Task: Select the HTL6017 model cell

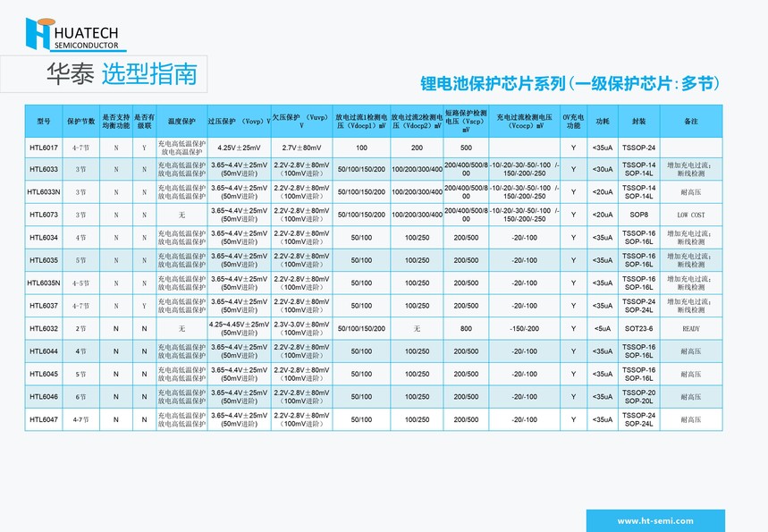Action: 44,148
